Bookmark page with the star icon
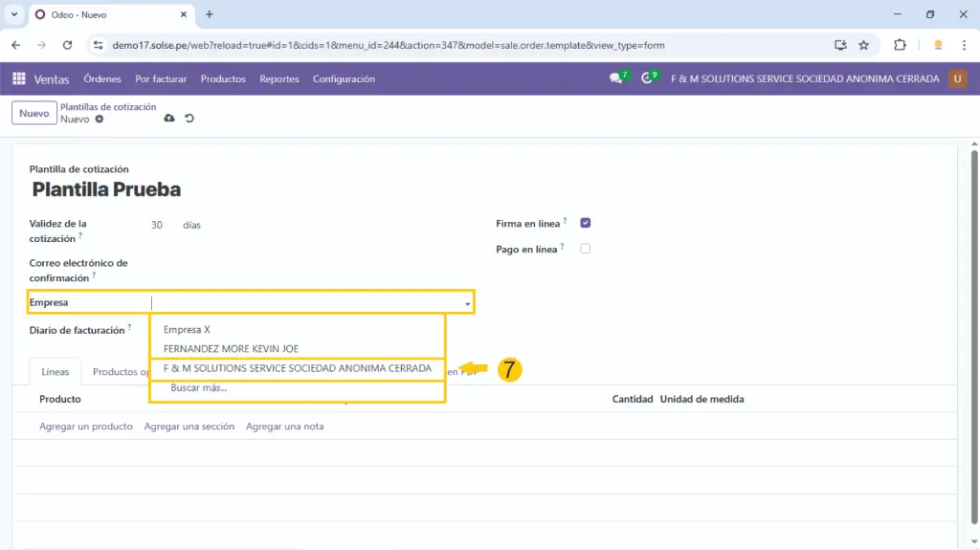980x550 pixels. pos(863,45)
